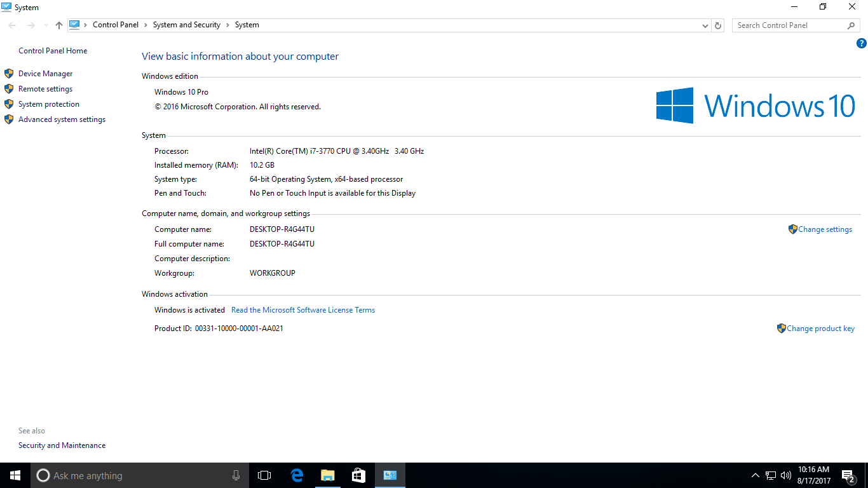Expand chevron after Control Panel breadcrumb

(146, 25)
